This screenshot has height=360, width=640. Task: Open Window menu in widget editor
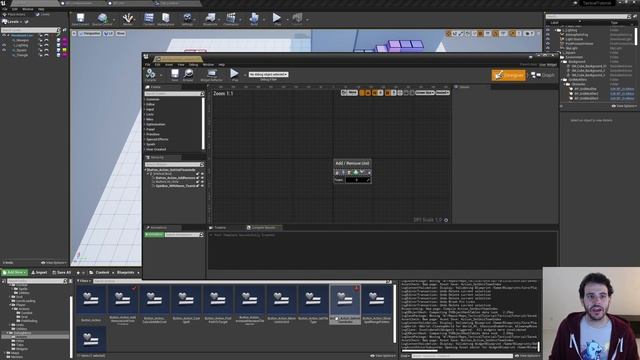(208, 64)
